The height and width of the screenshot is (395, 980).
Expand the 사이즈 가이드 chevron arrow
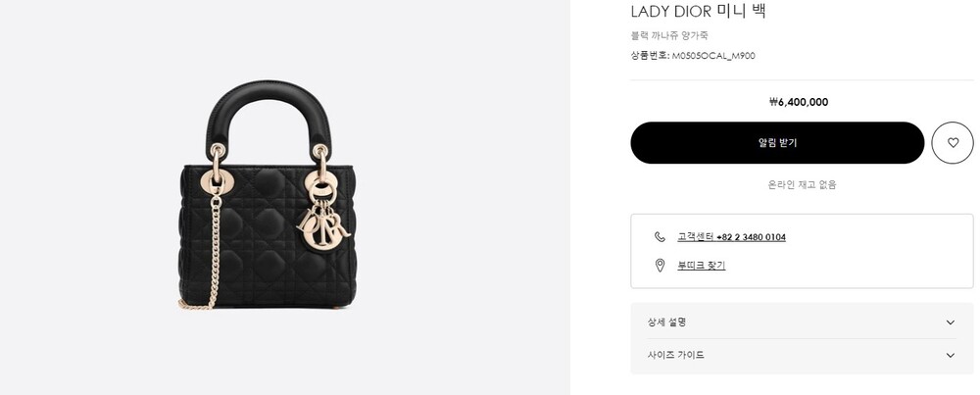(950, 355)
